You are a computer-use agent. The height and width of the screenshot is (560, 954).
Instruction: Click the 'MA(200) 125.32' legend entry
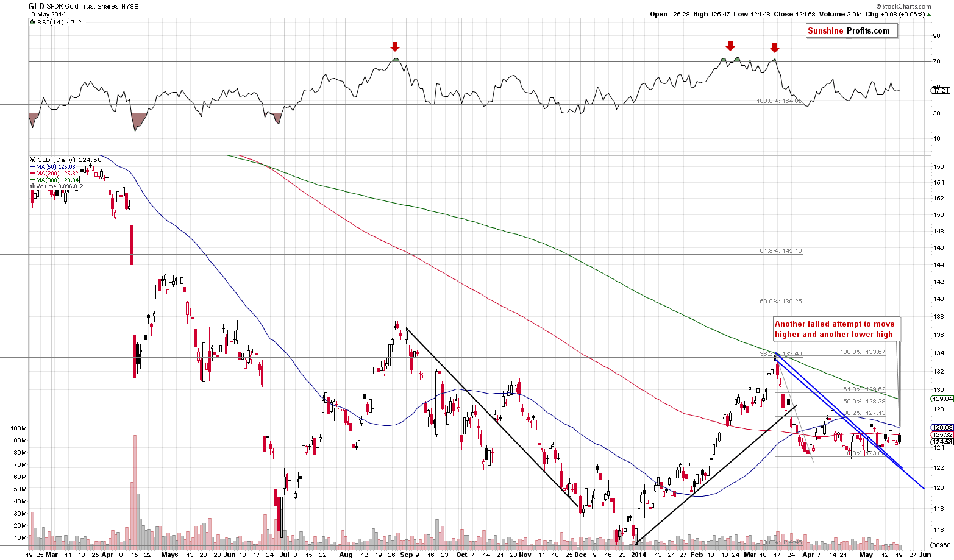[x=57, y=173]
